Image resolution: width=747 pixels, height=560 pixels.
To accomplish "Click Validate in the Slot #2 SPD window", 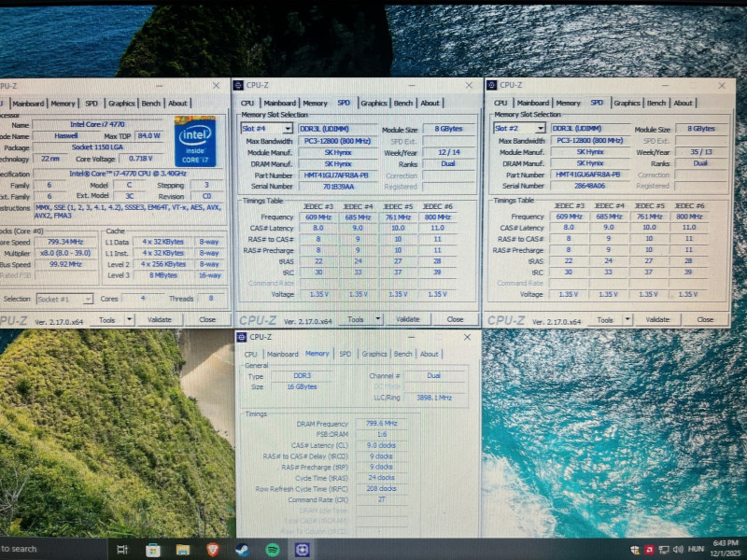I will (657, 319).
